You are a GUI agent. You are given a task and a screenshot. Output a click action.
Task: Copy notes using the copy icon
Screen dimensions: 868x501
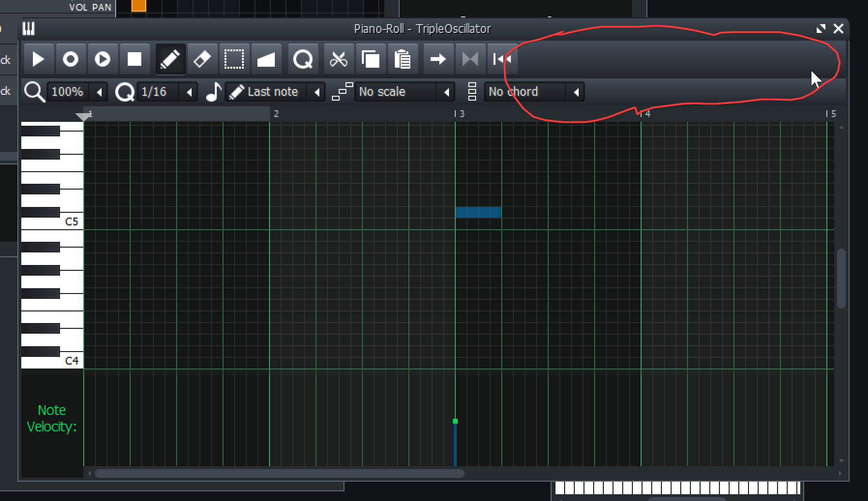(371, 59)
